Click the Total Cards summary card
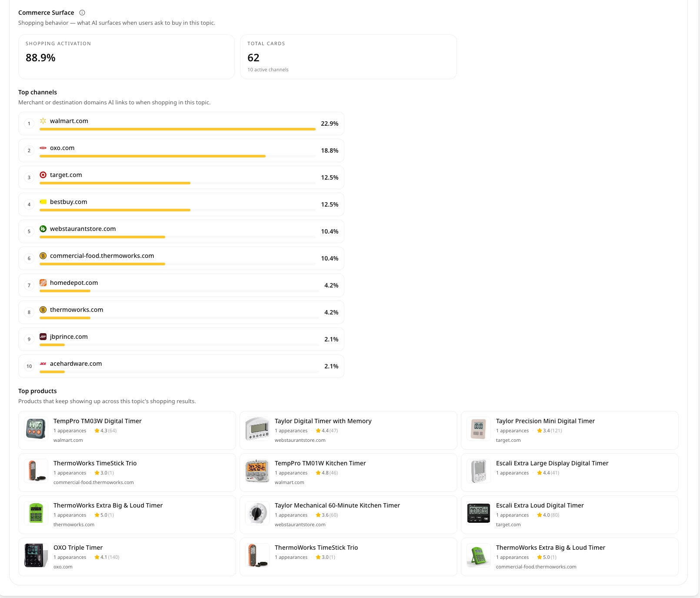Screen dimensions: 700x598 click(348, 57)
